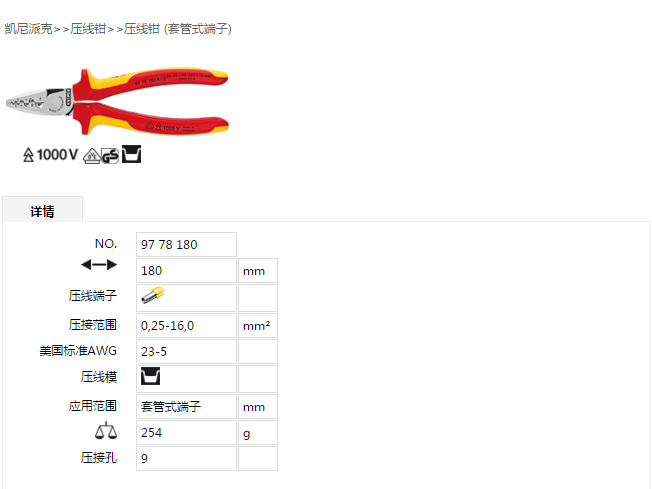Click the VDE triangle certification icon
The image size is (652, 489).
pyautogui.click(x=91, y=156)
